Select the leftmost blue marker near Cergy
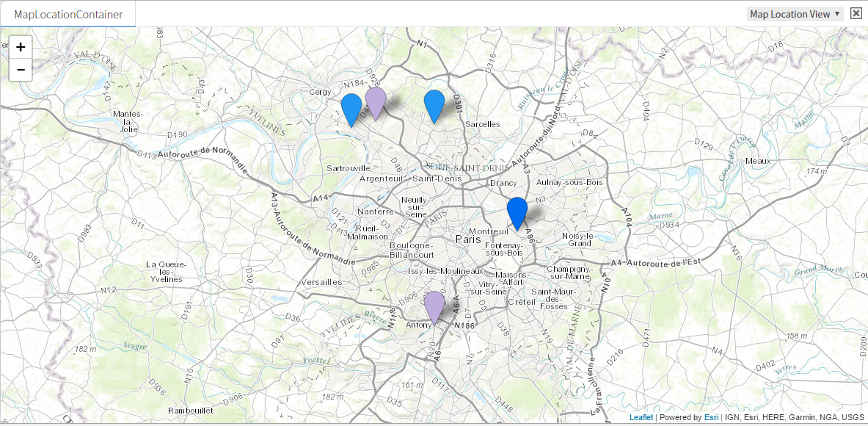This screenshot has width=868, height=426. pyautogui.click(x=351, y=109)
